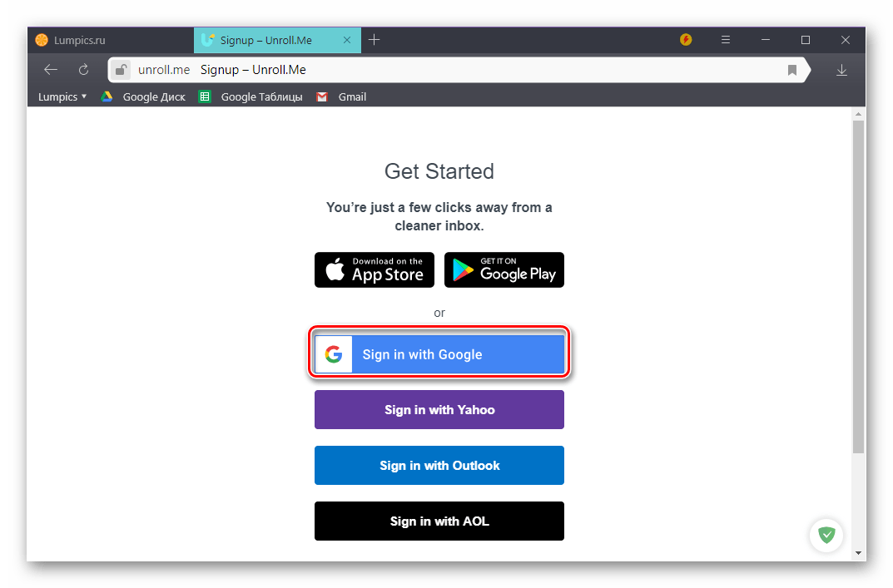Click Sign in with Yahoo button
The width and height of the screenshot is (893, 588).
[x=439, y=409]
